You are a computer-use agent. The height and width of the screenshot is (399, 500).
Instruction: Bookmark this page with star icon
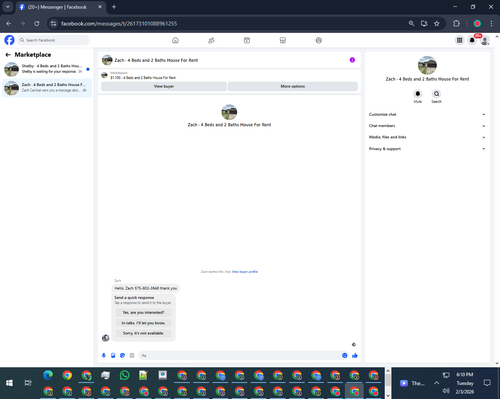437,23
